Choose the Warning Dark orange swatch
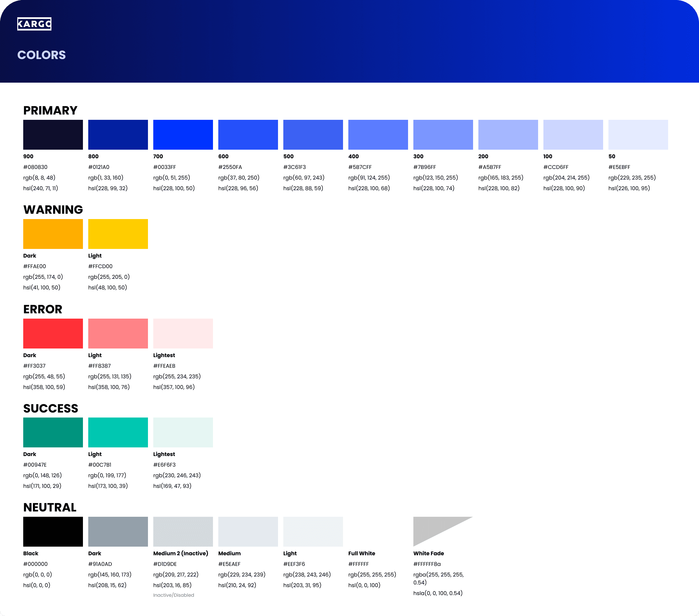This screenshot has height=616, width=699. tap(53, 234)
